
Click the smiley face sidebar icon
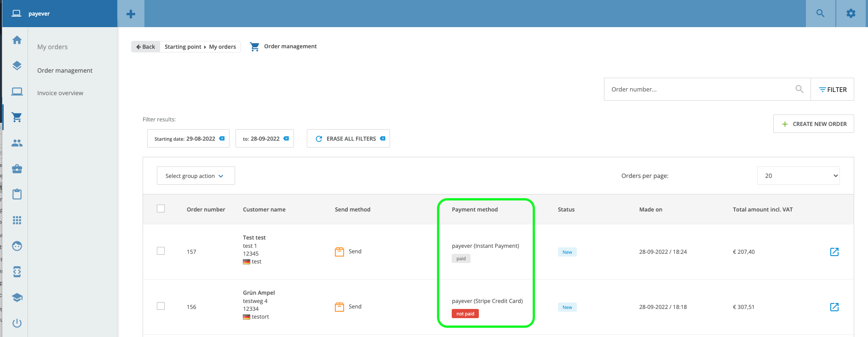17,246
